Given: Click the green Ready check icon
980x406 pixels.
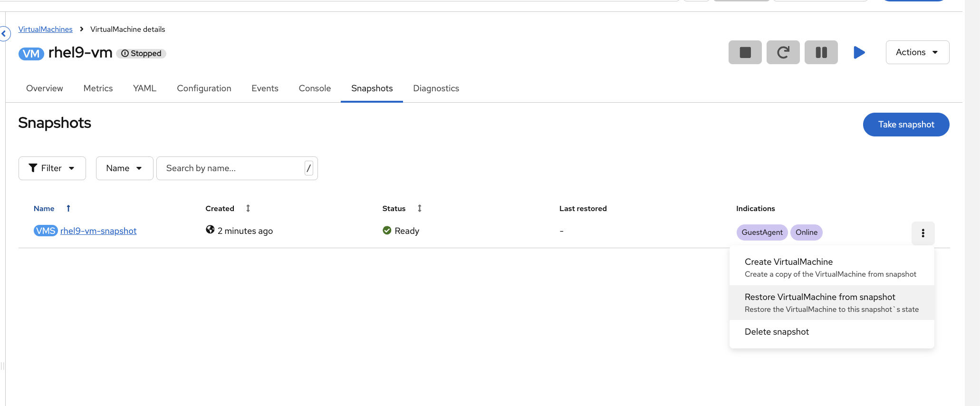Looking at the screenshot, I should (387, 231).
